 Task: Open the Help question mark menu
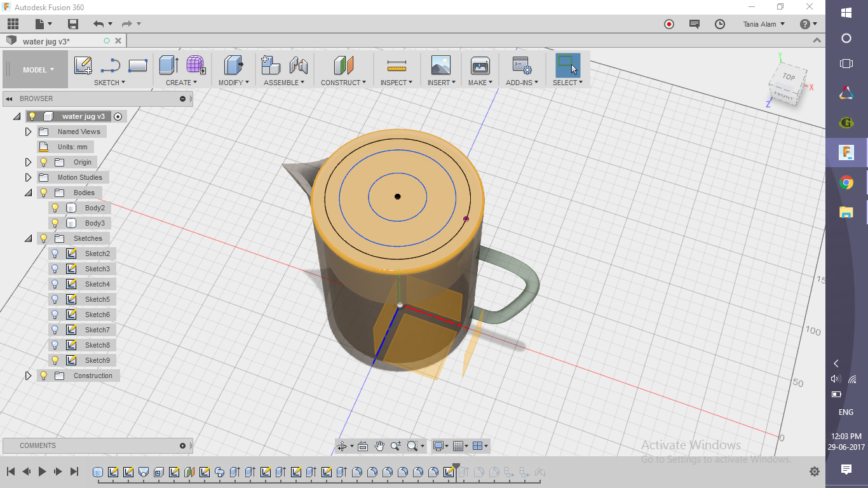point(808,24)
